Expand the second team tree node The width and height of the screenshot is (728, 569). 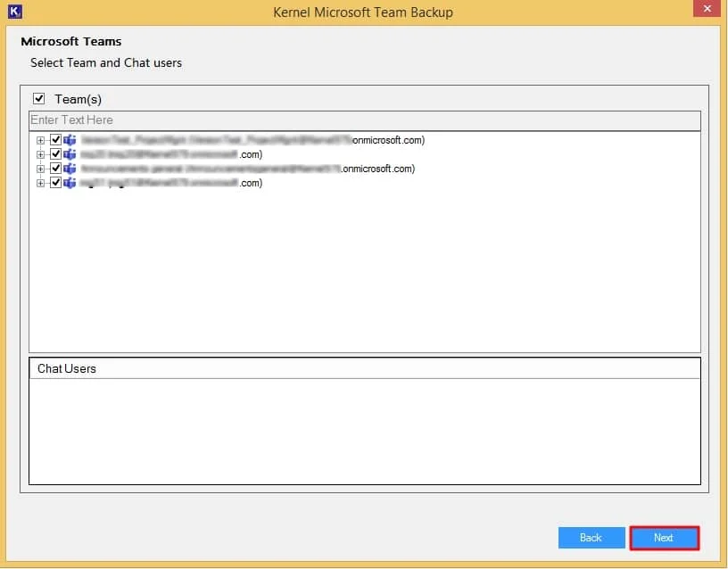point(40,154)
